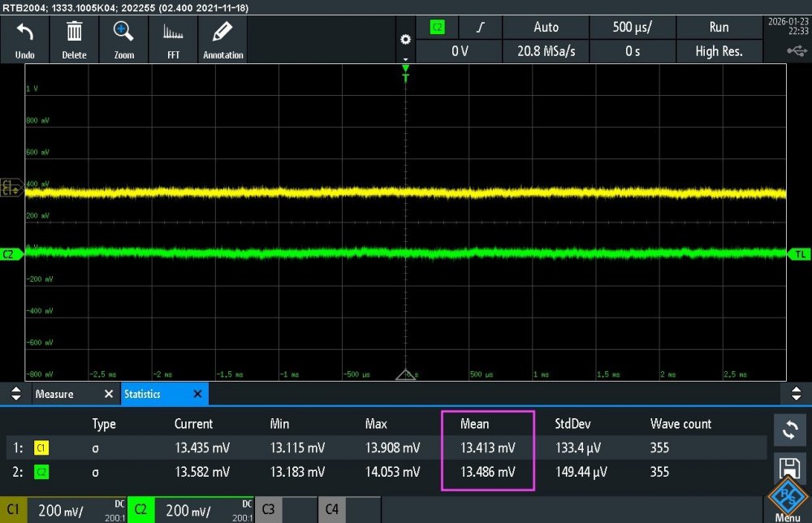The height and width of the screenshot is (523, 812).
Task: Toggle the Run acquisition state
Action: tap(719, 27)
